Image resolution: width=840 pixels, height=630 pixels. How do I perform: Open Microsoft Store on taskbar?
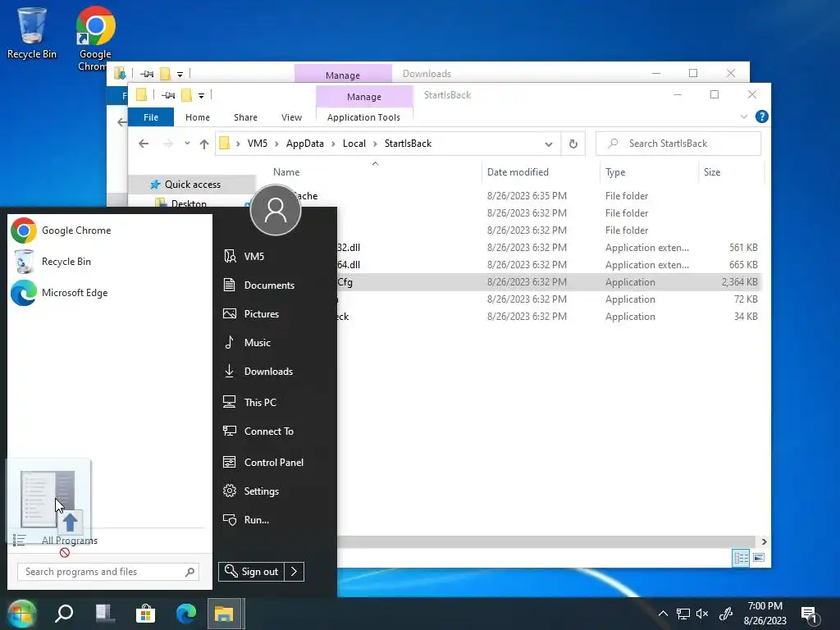pyautogui.click(x=145, y=614)
